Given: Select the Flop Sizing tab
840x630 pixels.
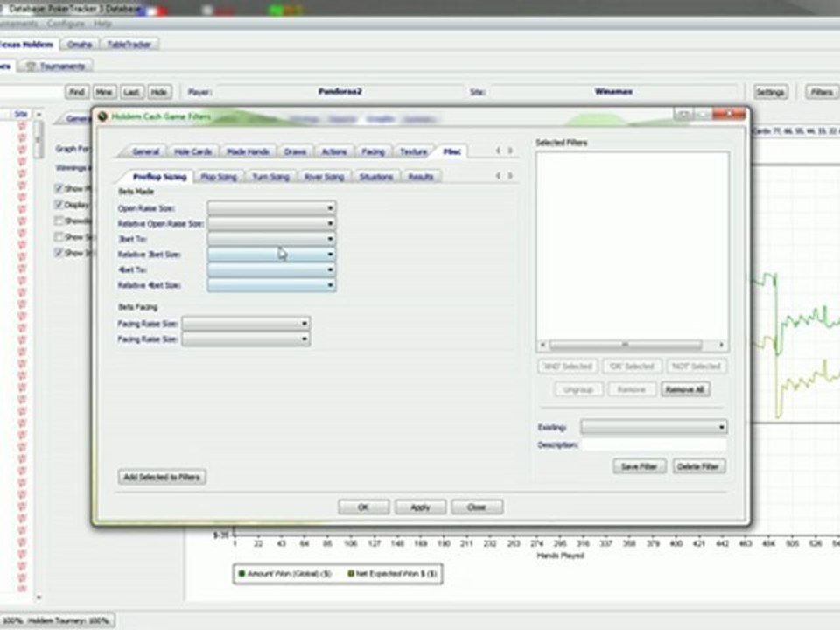Looking at the screenshot, I should tap(218, 176).
